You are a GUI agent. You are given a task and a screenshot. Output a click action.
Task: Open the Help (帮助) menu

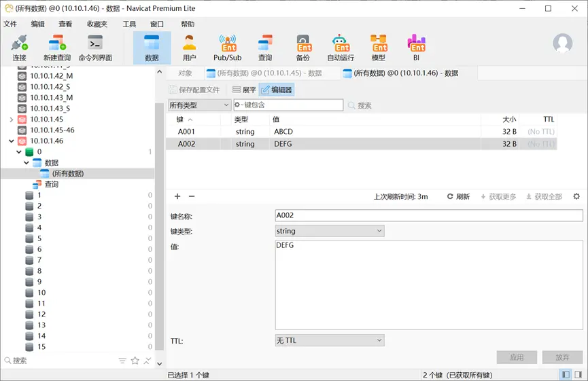tap(188, 24)
